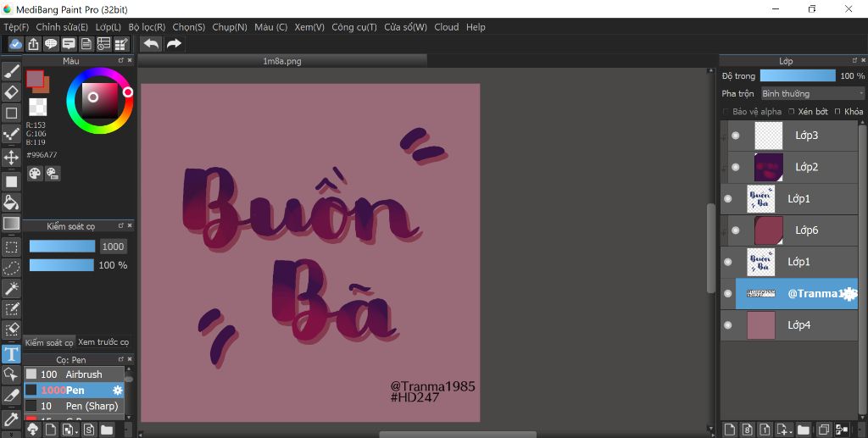Click the brush size value 1000
Image resolution: width=868 pixels, height=438 pixels.
point(113,247)
